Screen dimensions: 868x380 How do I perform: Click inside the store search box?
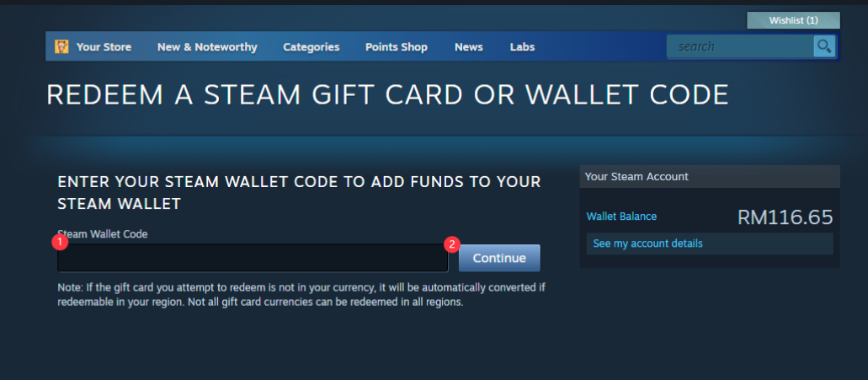740,46
